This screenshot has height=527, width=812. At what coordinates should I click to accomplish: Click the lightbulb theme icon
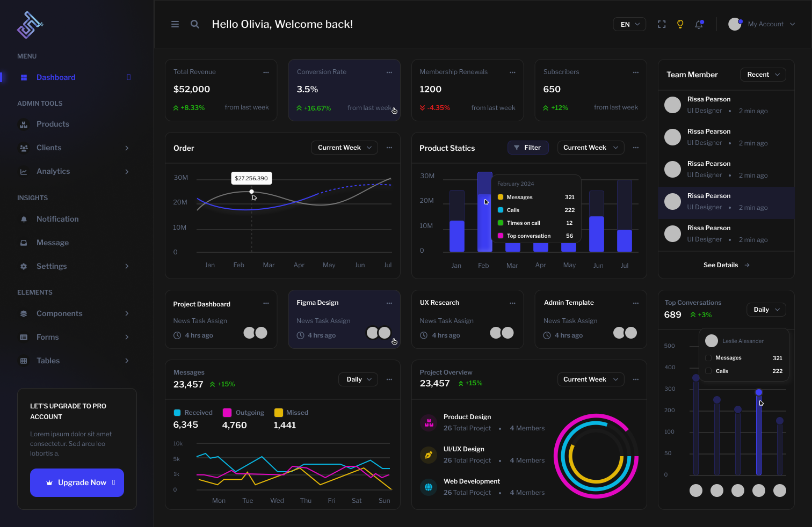[x=680, y=24]
